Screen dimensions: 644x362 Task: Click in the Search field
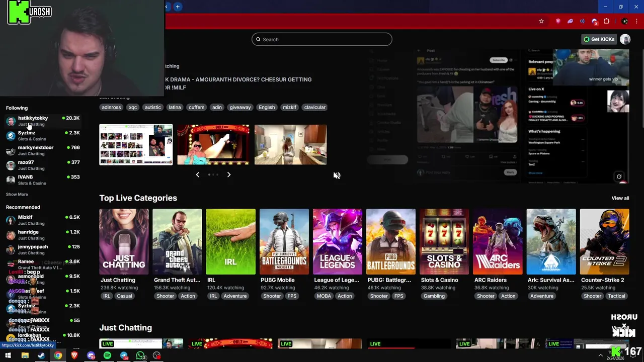322,39
